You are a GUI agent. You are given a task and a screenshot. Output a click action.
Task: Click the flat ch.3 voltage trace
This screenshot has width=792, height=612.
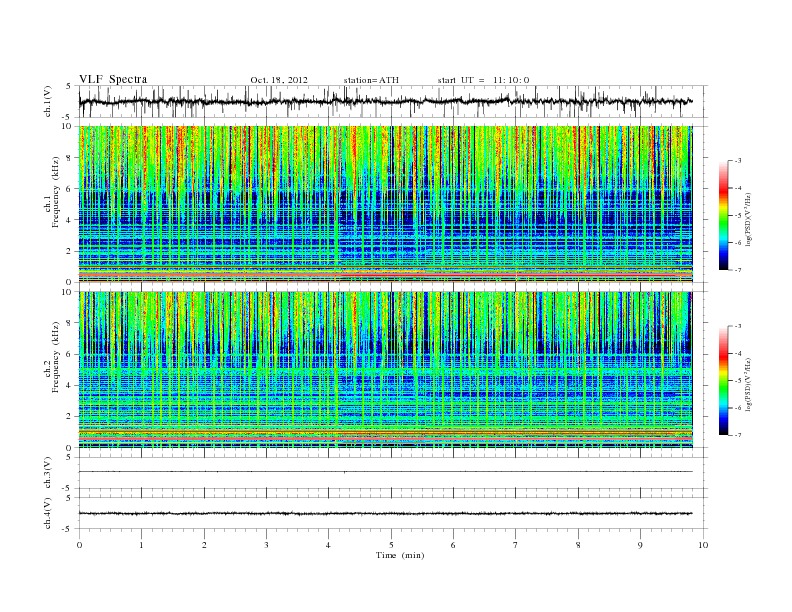click(385, 472)
